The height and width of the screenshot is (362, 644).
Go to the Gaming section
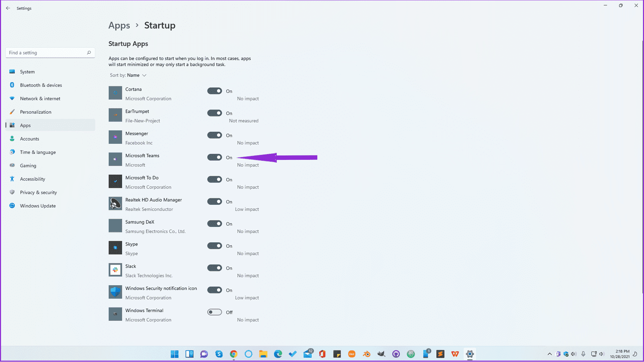(x=50, y=166)
